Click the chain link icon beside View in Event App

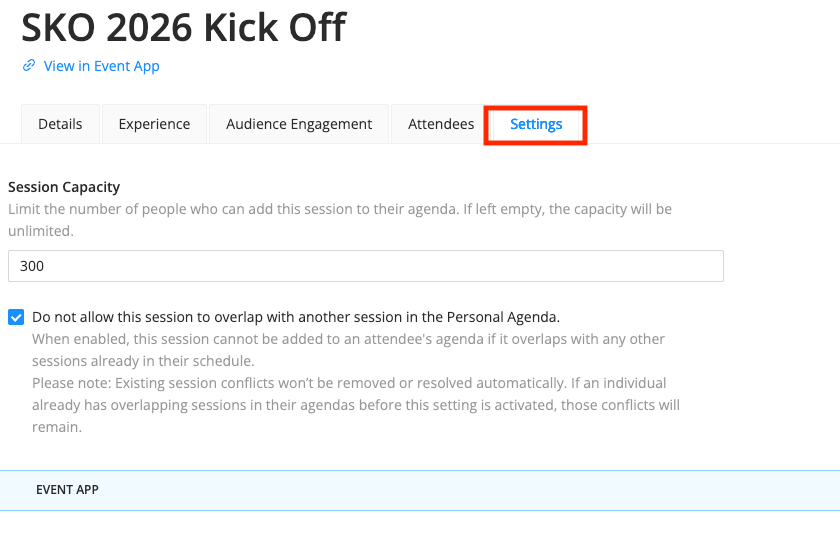click(x=29, y=66)
